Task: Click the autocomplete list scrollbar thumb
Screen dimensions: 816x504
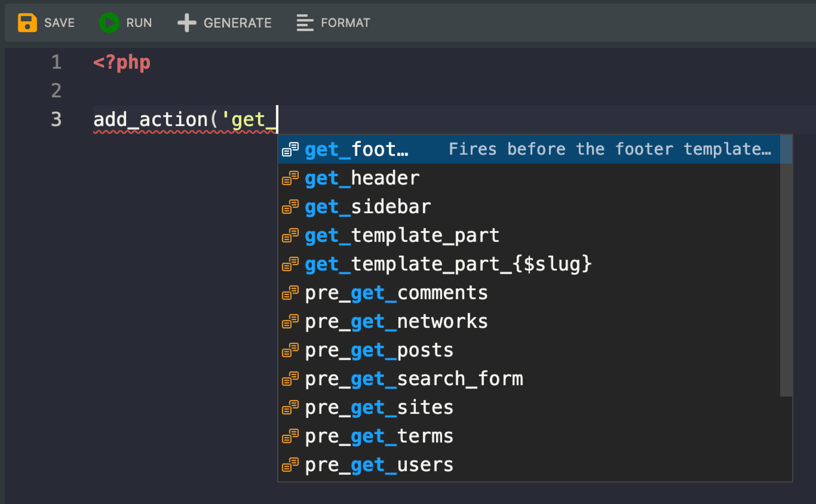Action: point(786,266)
